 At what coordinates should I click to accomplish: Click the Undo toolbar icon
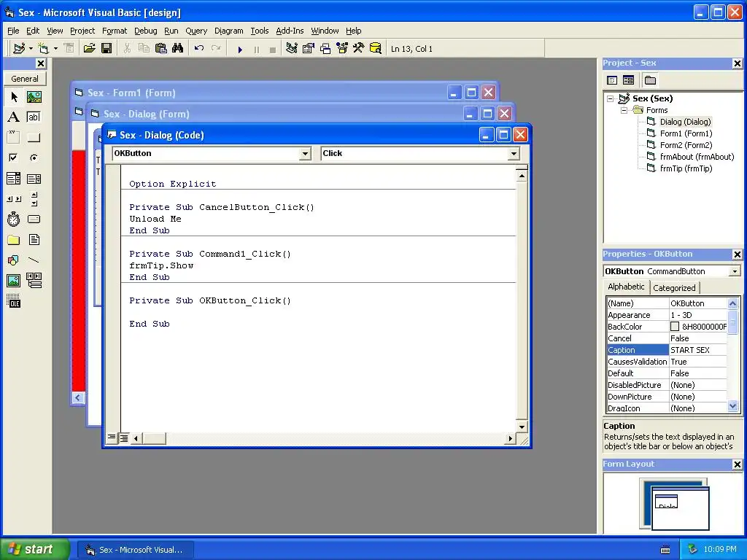[x=199, y=49]
